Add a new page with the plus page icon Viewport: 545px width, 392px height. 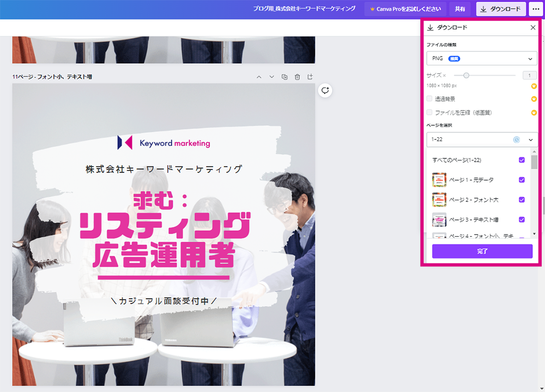coord(310,77)
